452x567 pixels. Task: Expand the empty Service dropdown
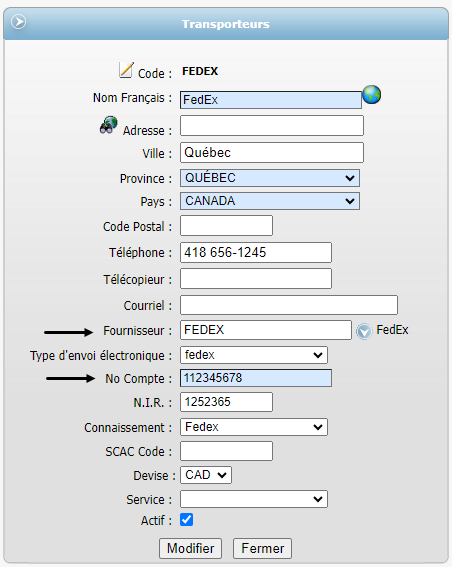coord(254,499)
